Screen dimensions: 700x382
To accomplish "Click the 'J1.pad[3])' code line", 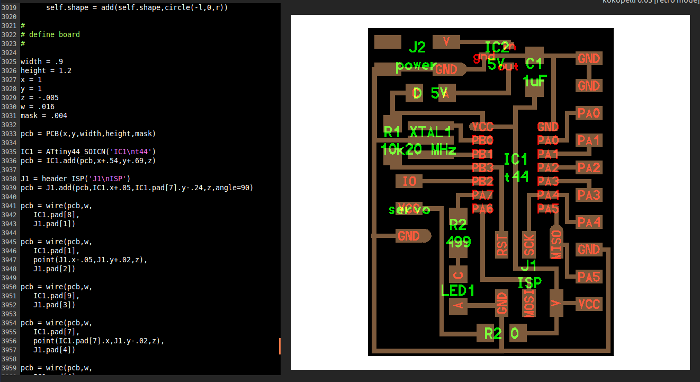I will [x=54, y=304].
